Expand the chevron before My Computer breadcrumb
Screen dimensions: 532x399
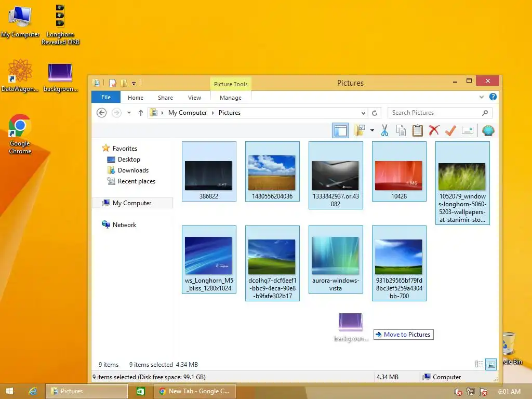[163, 113]
